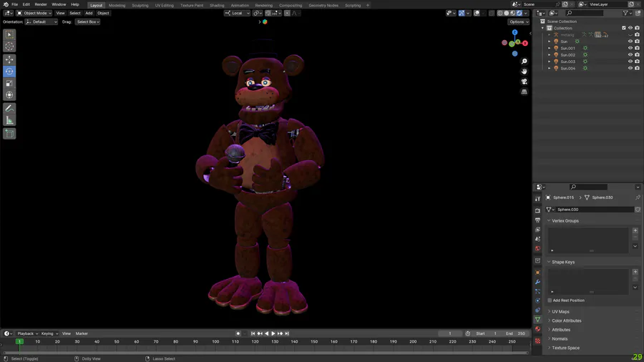Viewport: 644px width, 362px height.
Task: Play the animation forward
Action: coord(273,333)
